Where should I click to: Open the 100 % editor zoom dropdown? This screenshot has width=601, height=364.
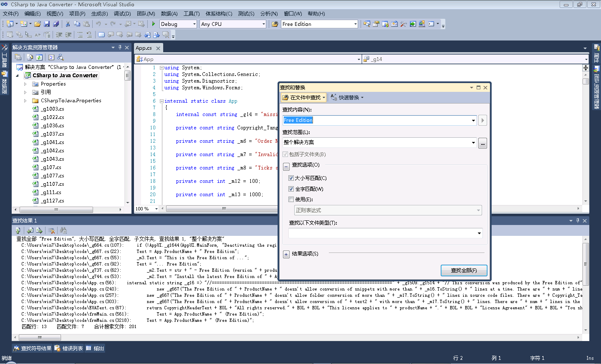click(x=157, y=209)
